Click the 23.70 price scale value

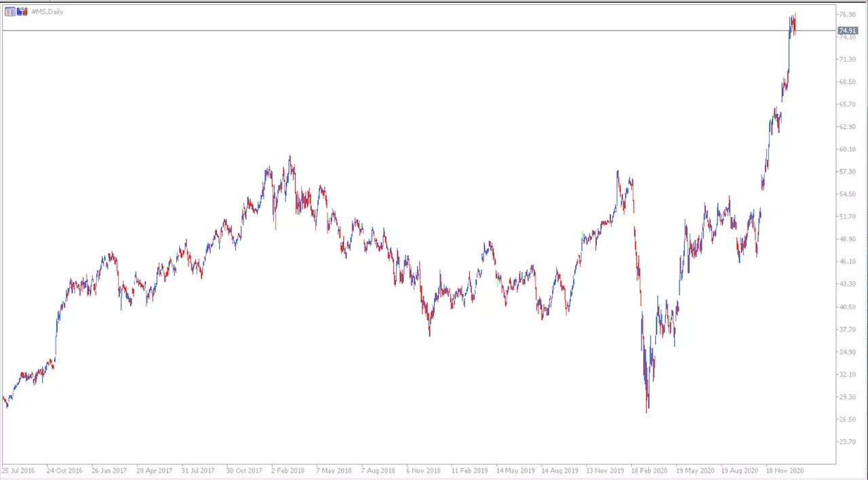point(846,442)
